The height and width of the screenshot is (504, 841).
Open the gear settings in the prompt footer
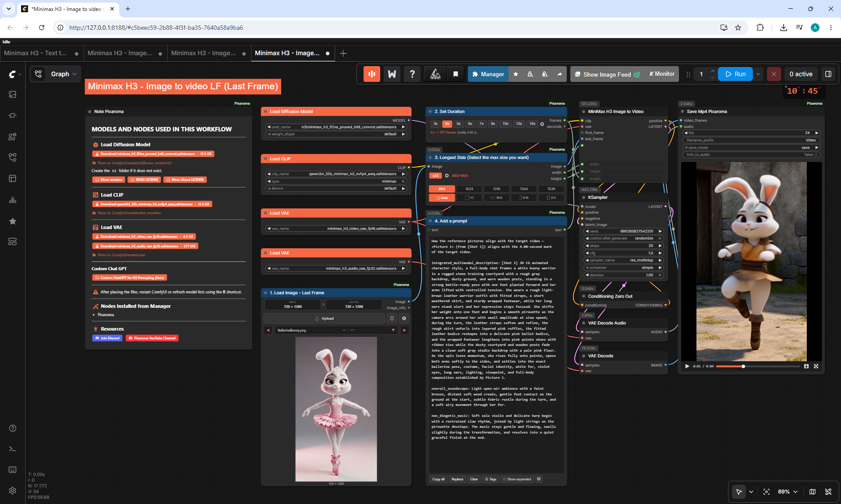[539, 479]
